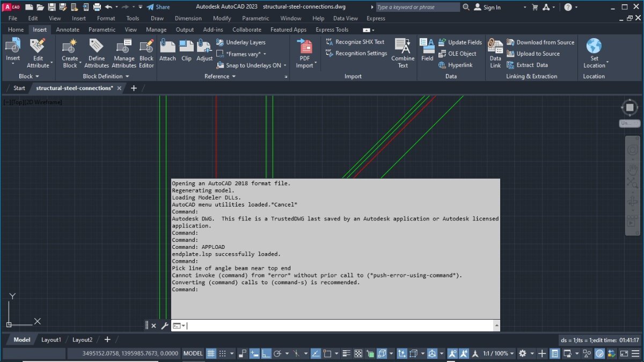Screen dimensions: 644x362
Task: Open the Express Tools ribbon tab
Action: pyautogui.click(x=332, y=29)
